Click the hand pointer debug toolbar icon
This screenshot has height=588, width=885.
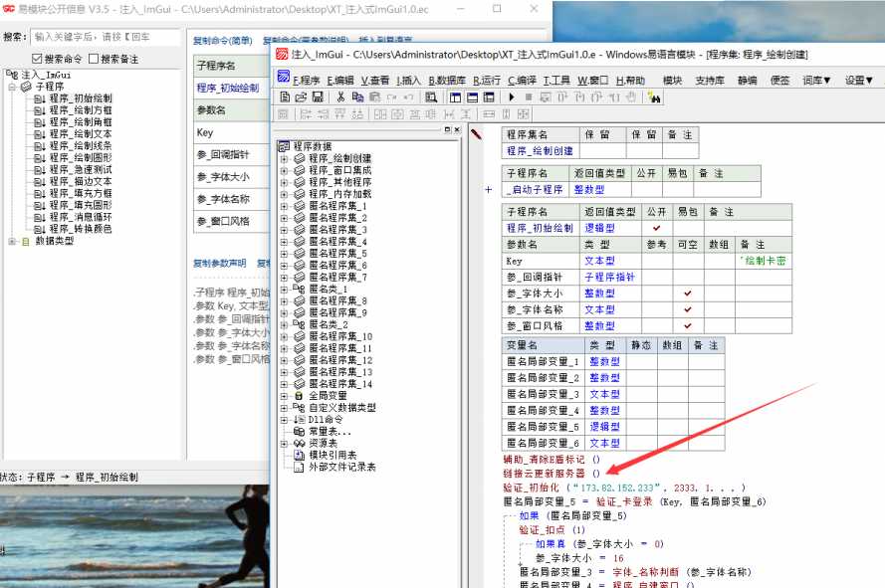[631, 98]
